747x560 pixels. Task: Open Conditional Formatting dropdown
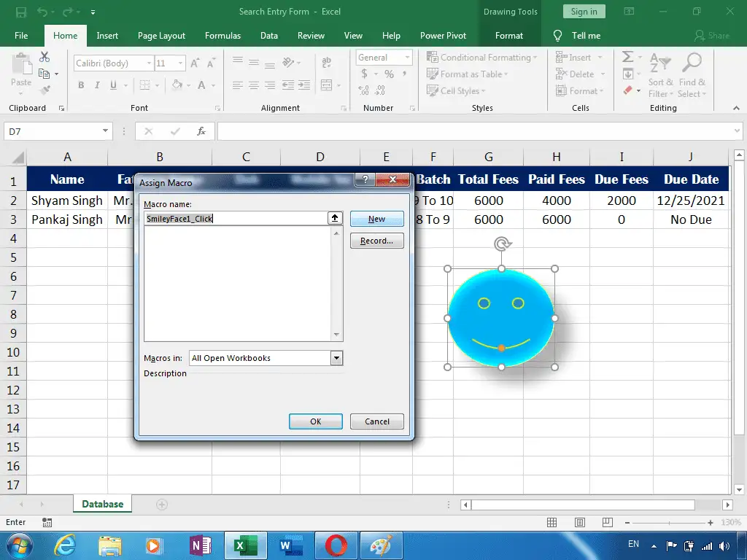pyautogui.click(x=481, y=57)
